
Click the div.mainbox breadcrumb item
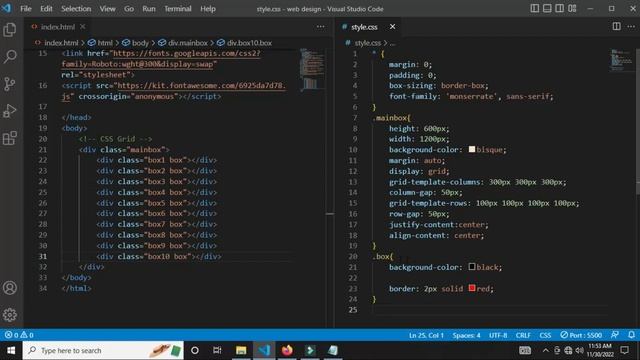tap(183, 43)
